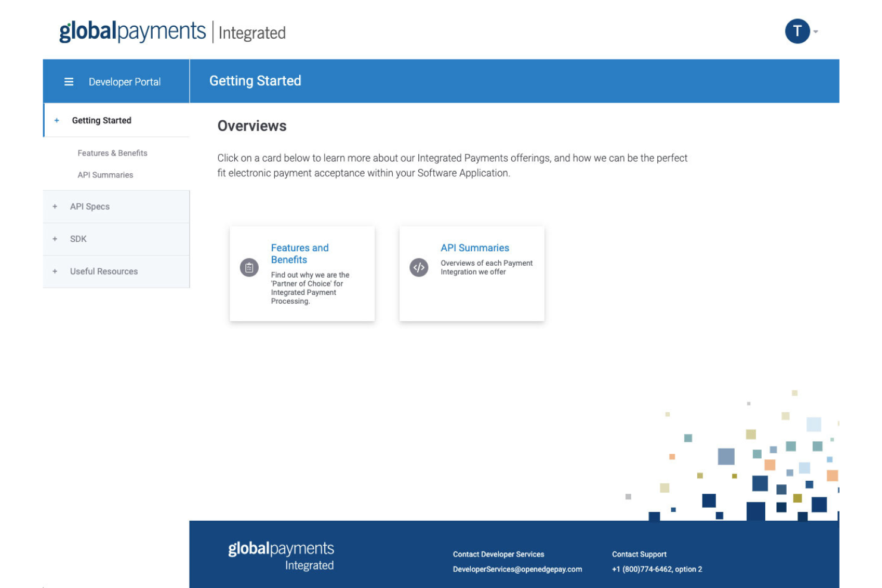Click the Global Payments Integrated footer logo

click(281, 556)
